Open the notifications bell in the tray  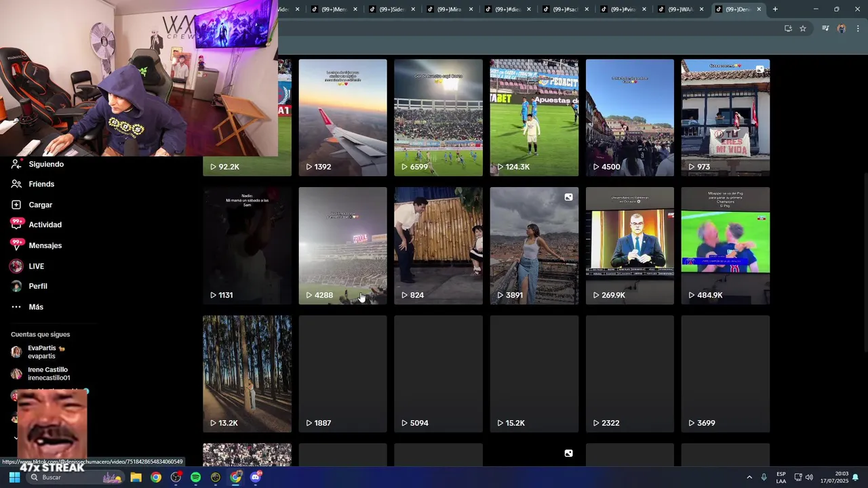(x=856, y=477)
